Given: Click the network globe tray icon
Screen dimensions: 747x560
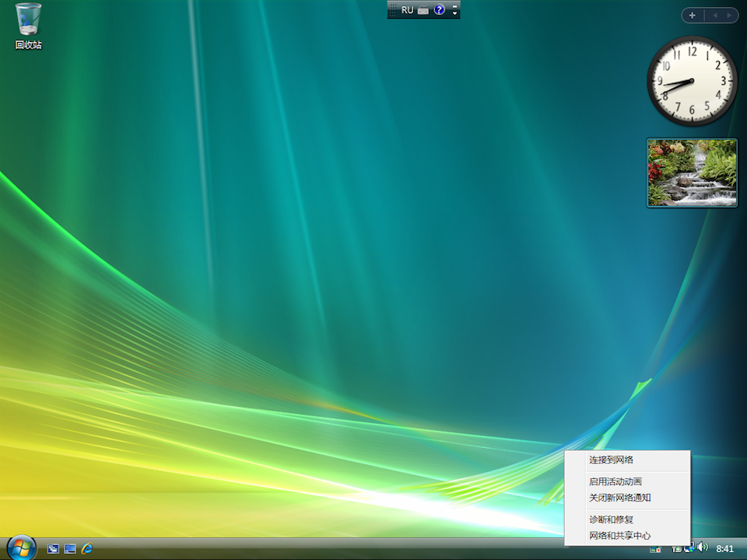Looking at the screenshot, I should click(x=689, y=548).
